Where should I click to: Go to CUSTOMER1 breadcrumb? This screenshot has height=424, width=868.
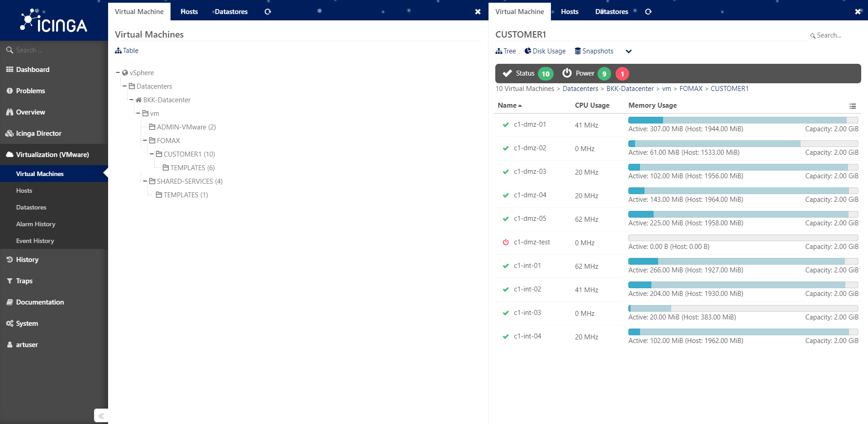tap(730, 89)
